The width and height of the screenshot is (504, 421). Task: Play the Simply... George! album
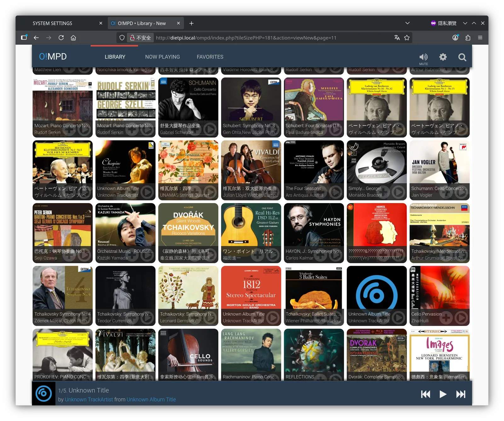pos(398,192)
